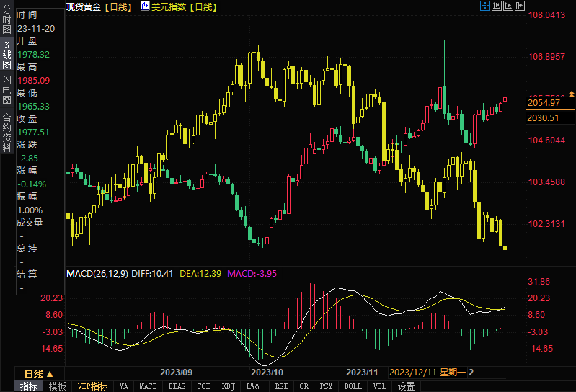The width and height of the screenshot is (576, 392).
Task: Click the chart playback arrow icon
Action: pos(508,6)
